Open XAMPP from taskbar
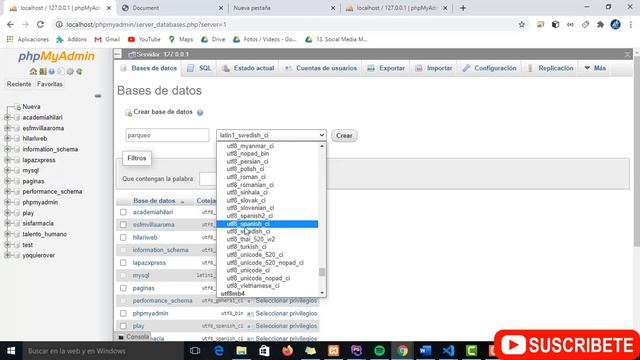Viewport: 640px width, 360px height. tap(333, 351)
